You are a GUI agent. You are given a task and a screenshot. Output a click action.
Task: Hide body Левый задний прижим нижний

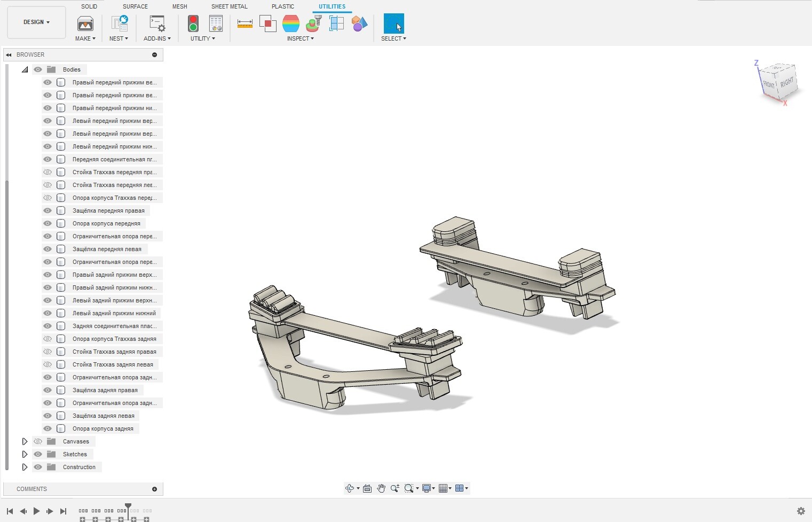click(48, 313)
